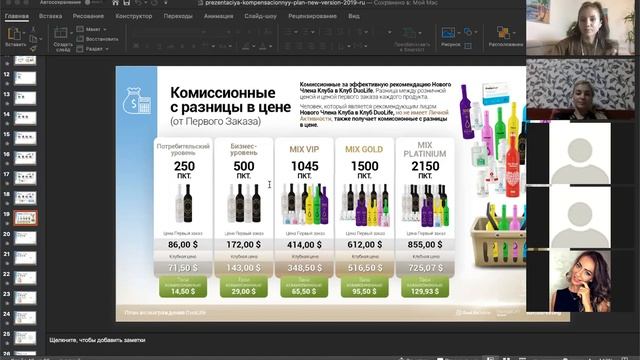This screenshot has height=360, width=640.
Task: Select slide 13 thumbnail
Action: (25, 98)
